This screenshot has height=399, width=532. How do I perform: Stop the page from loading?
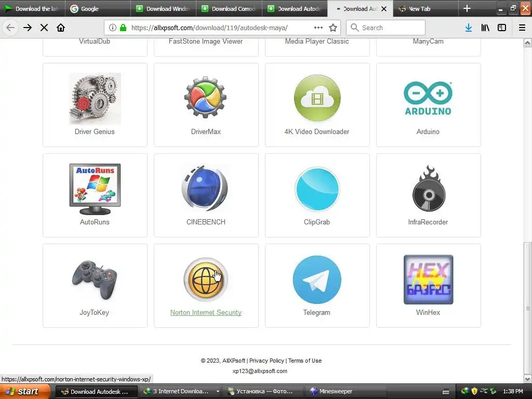pyautogui.click(x=44, y=28)
